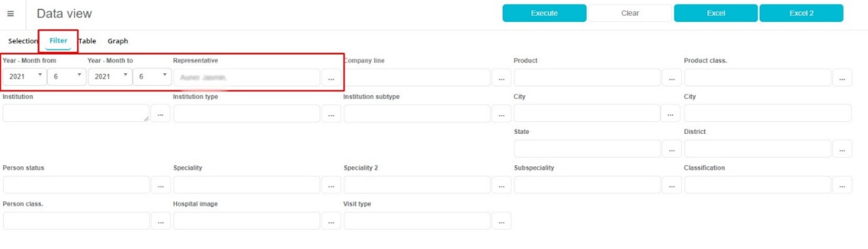Open Representative lookup ellipsis button
This screenshot has height=249, width=868.
click(x=331, y=78)
